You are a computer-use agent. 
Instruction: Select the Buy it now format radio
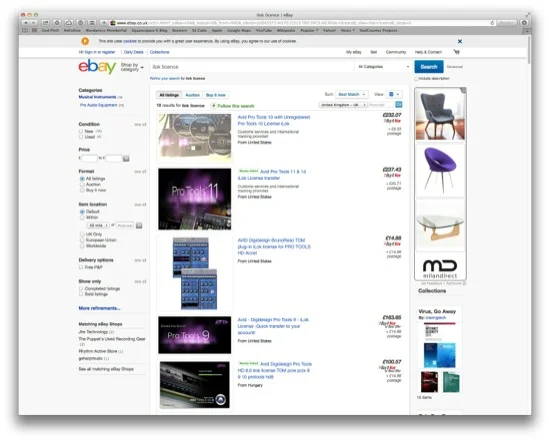(x=82, y=190)
